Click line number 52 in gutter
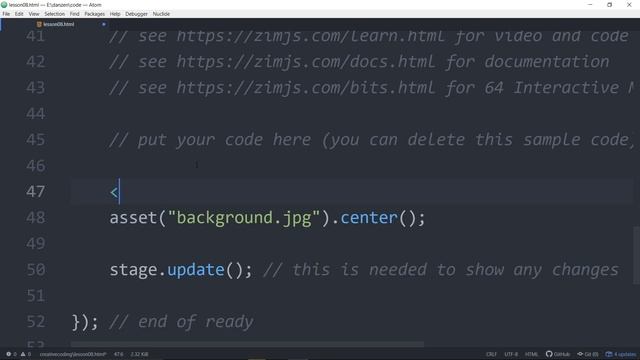The image size is (640, 360). coord(36,322)
